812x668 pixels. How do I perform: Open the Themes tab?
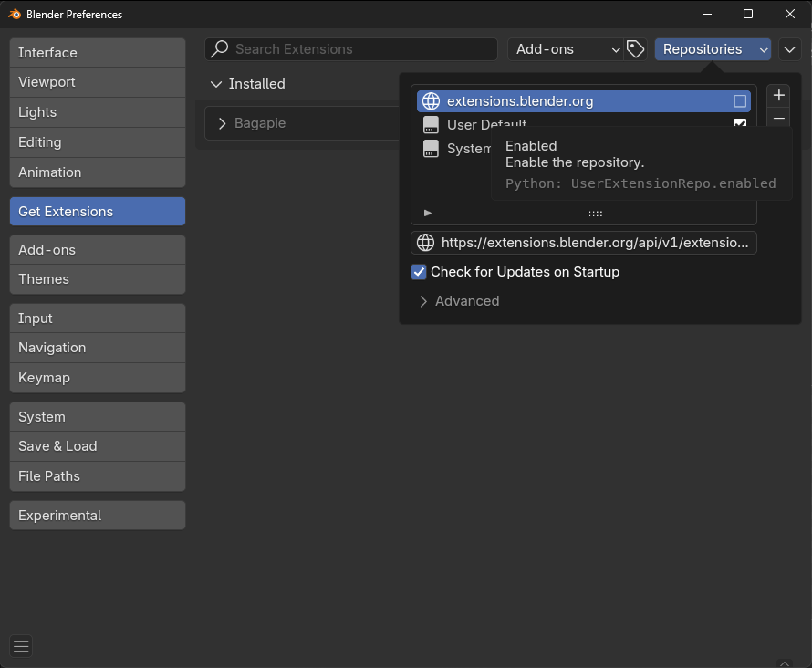tap(98, 279)
